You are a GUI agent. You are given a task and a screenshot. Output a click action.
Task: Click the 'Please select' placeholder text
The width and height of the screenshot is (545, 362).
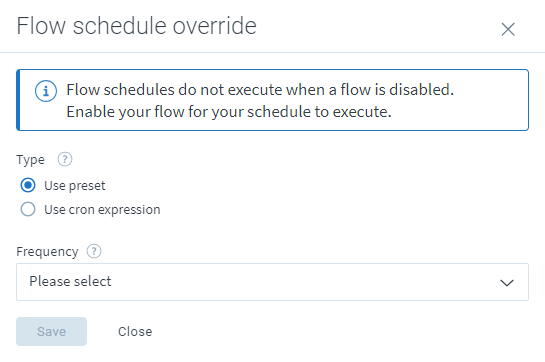(x=70, y=281)
